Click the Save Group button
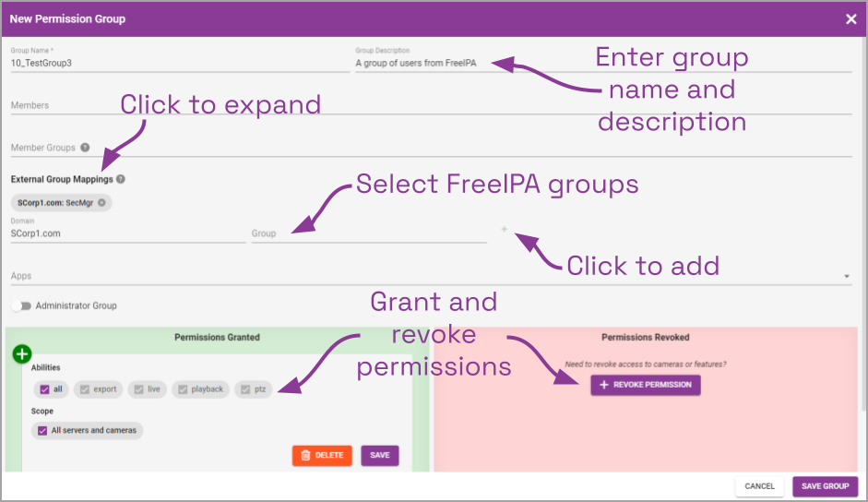 coord(825,486)
